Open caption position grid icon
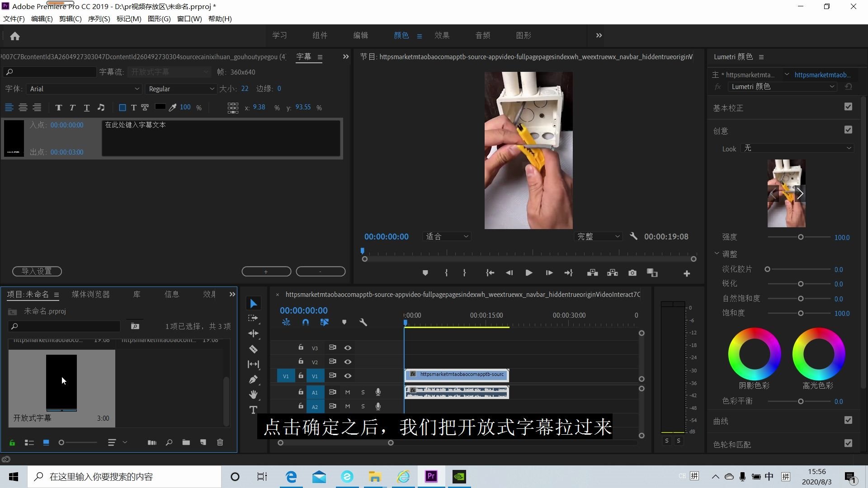The image size is (868, 488). click(233, 108)
